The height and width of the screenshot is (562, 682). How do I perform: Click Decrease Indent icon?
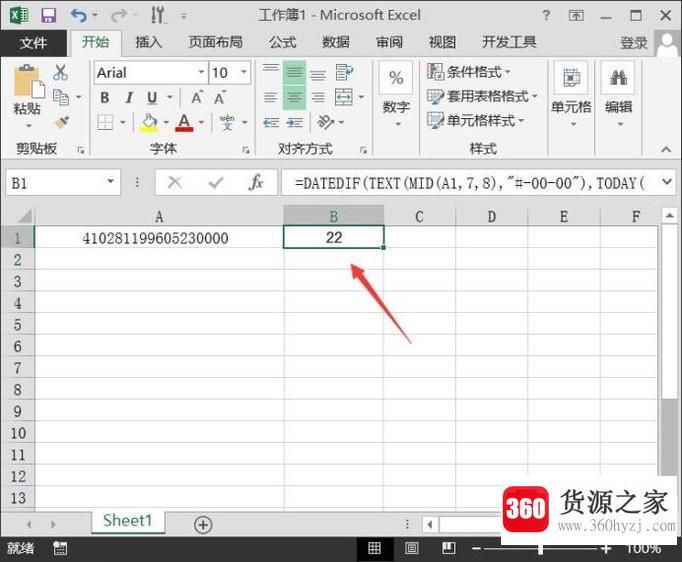[x=271, y=123]
